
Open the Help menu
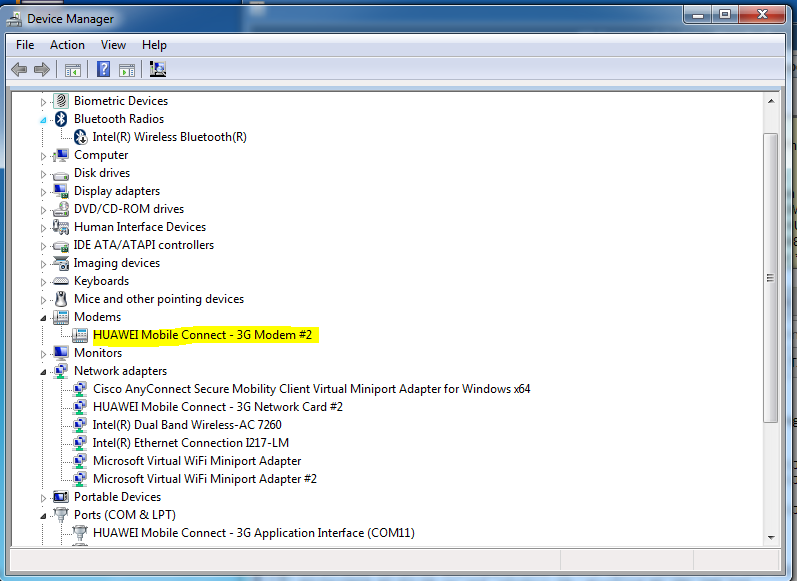coord(154,45)
